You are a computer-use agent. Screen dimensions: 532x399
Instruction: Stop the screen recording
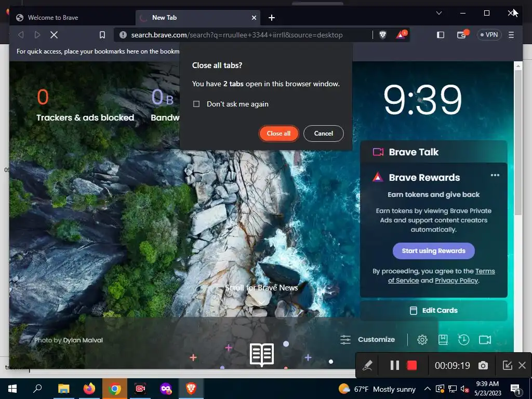tap(411, 365)
